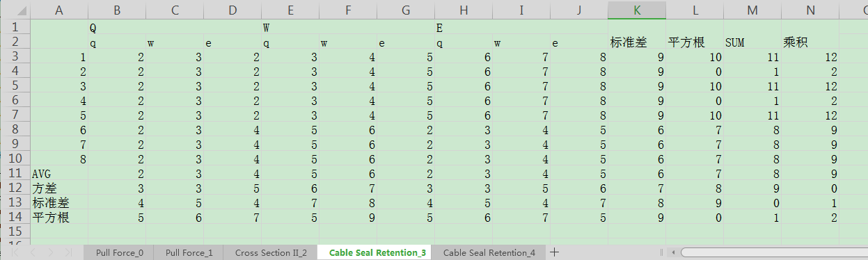Select Cable Seal Retention_4 sheet tab
868x260 pixels.
tap(489, 252)
